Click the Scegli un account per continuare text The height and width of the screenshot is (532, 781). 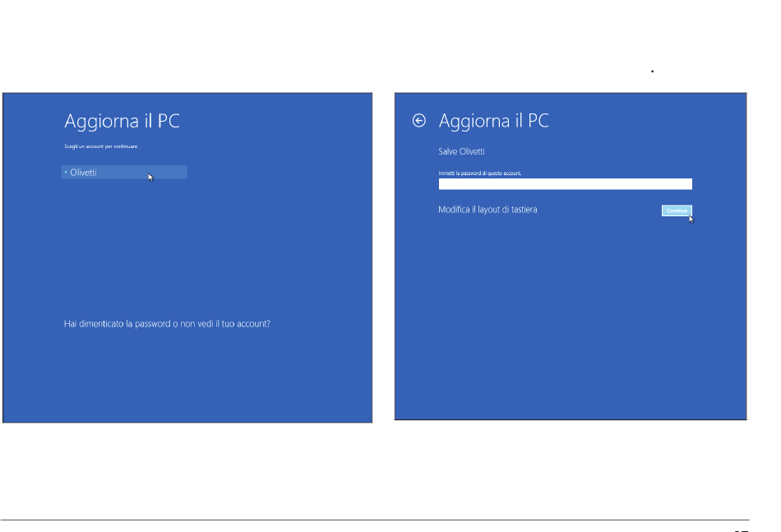tap(101, 146)
